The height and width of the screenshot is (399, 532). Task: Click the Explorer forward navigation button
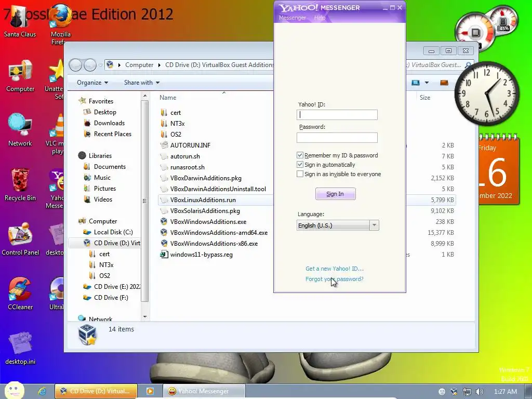(x=90, y=65)
